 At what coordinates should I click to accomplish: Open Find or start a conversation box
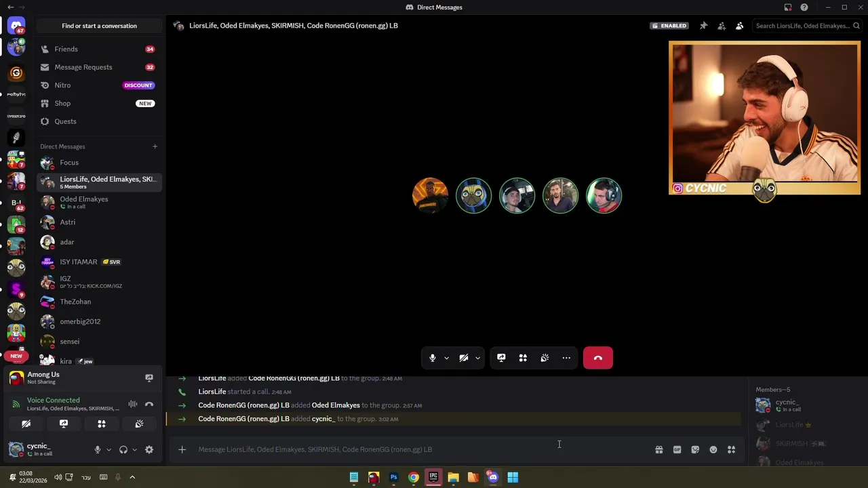[x=99, y=26]
